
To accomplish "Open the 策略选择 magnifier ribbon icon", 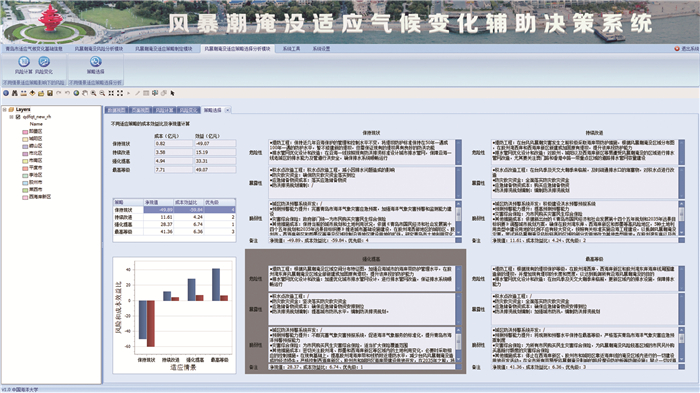I will pyautogui.click(x=96, y=62).
